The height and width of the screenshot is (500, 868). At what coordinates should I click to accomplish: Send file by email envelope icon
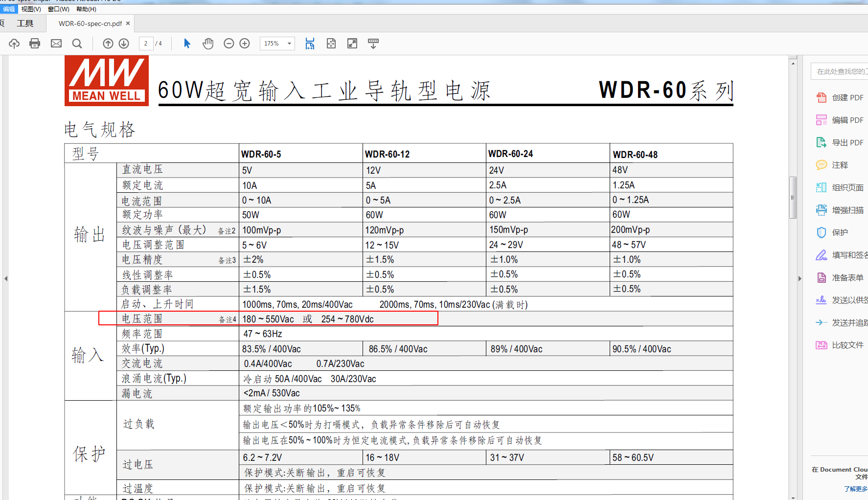click(56, 44)
